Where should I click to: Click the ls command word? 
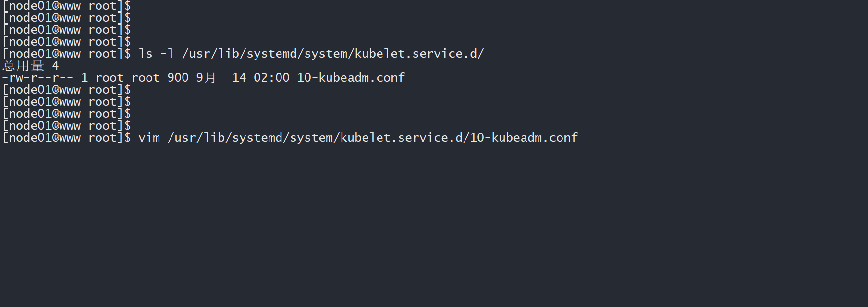[146, 54]
